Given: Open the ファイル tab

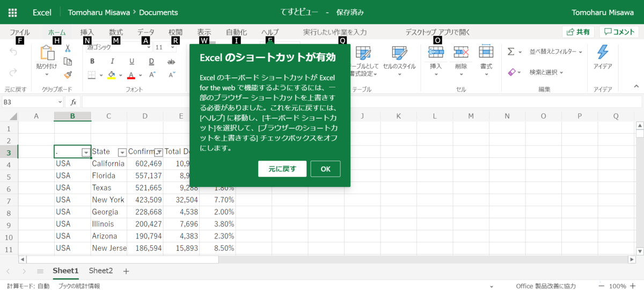Looking at the screenshot, I should pos(20,32).
